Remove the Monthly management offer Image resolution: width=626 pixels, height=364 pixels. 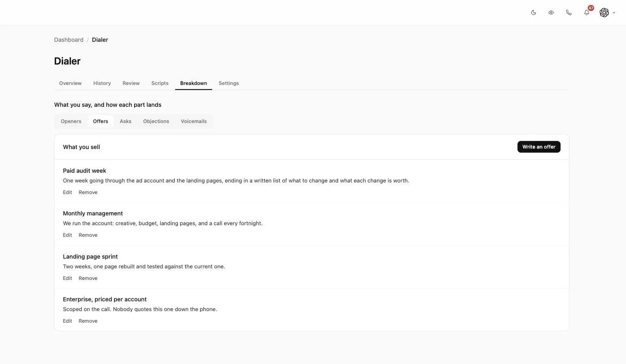click(x=88, y=235)
